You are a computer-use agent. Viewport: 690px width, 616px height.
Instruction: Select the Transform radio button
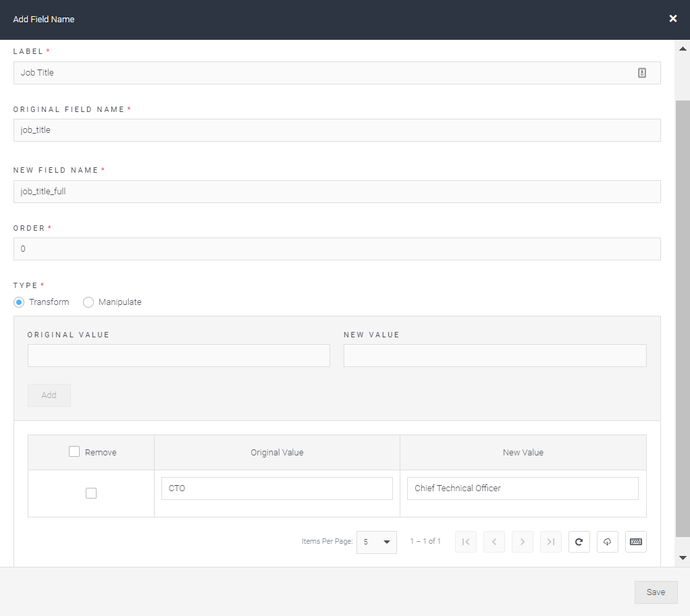19,302
